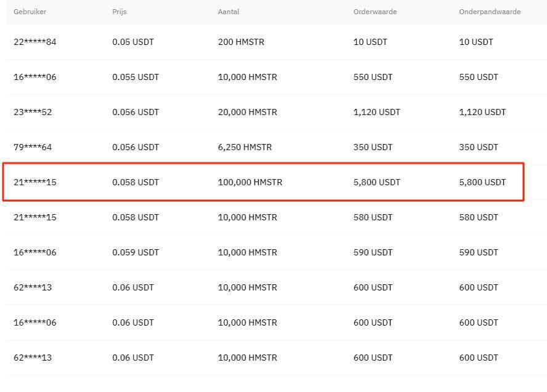Select the Onderpandwaarde column header
Screen dimensions: 547x392
[490, 12]
